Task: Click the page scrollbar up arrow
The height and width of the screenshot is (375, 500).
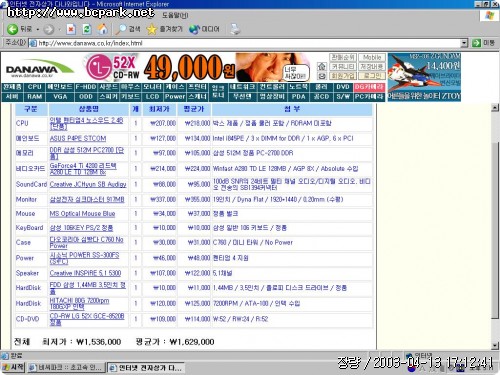Action: pos(495,107)
